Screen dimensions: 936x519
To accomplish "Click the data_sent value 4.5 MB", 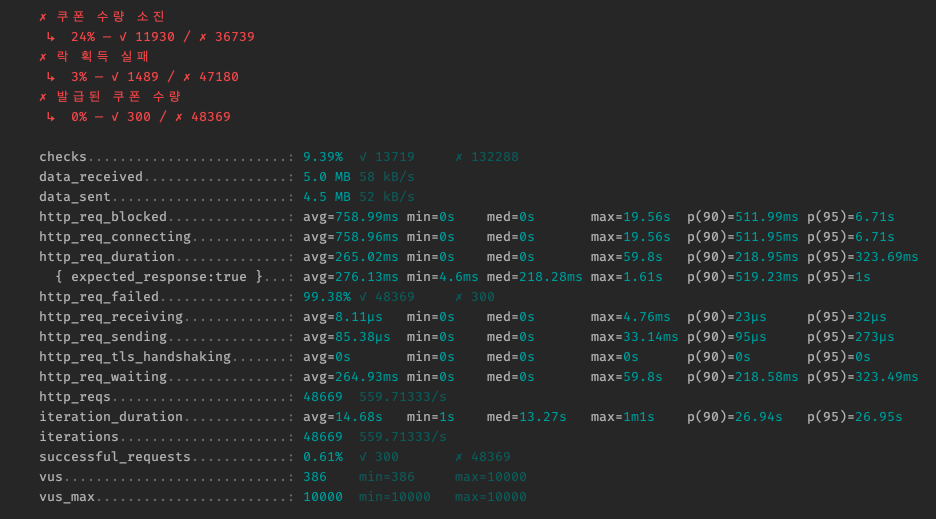I will tap(327, 197).
